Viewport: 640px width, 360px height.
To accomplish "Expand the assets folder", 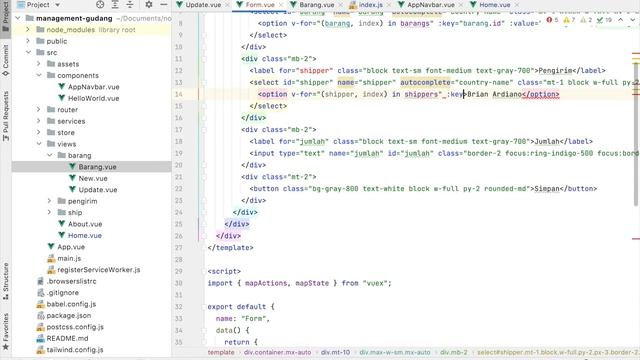I will (x=39, y=64).
